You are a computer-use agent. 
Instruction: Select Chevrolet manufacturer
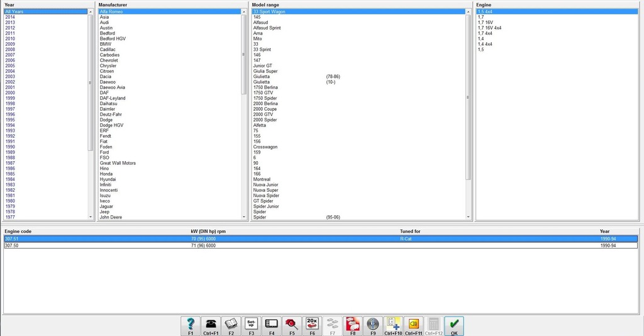pos(109,60)
